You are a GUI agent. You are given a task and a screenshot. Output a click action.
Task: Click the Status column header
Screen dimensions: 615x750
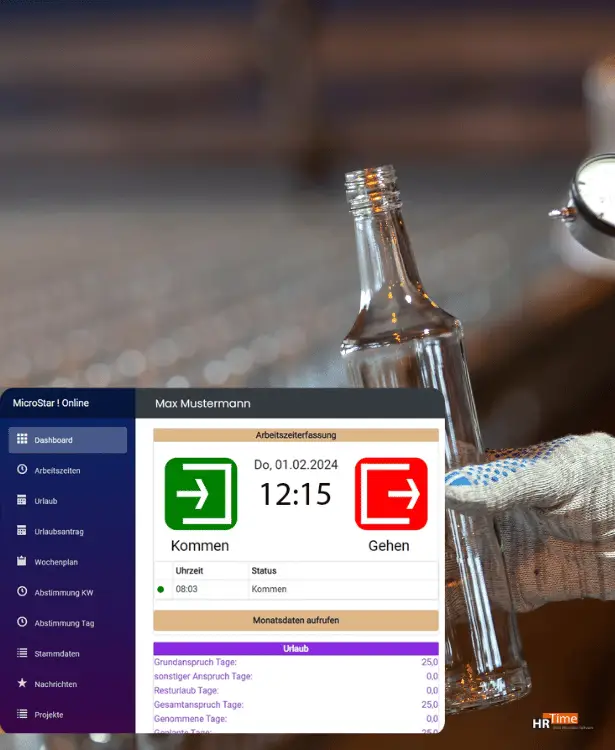264,571
